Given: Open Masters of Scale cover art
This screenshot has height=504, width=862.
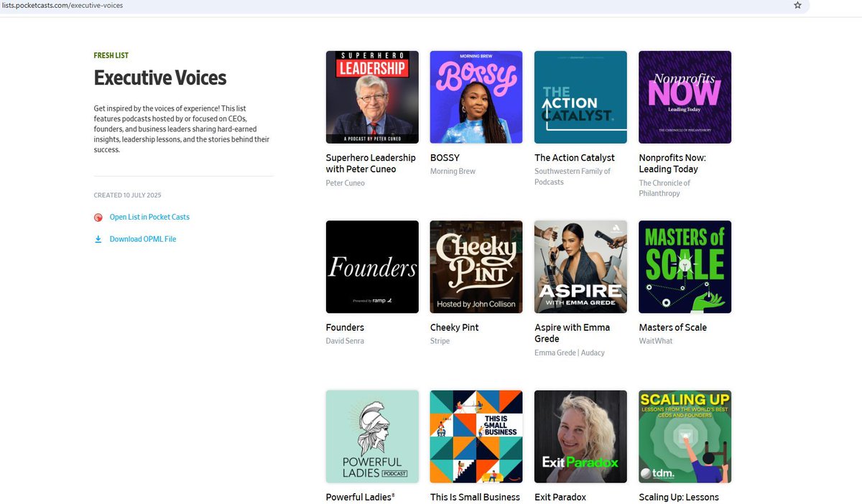Looking at the screenshot, I should [685, 267].
